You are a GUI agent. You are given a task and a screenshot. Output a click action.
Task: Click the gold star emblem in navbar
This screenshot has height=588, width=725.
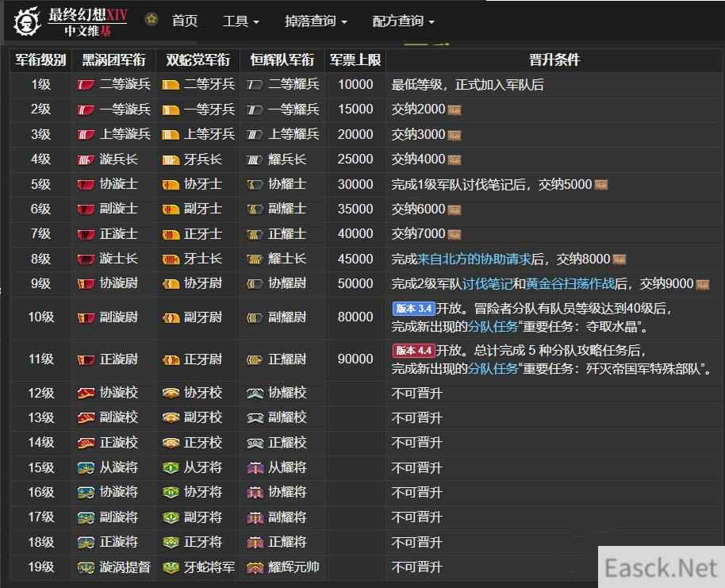(152, 19)
